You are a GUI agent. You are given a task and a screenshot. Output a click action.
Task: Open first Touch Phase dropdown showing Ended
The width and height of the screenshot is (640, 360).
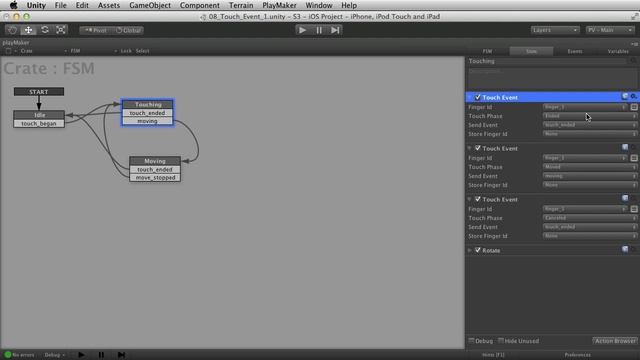tap(590, 116)
